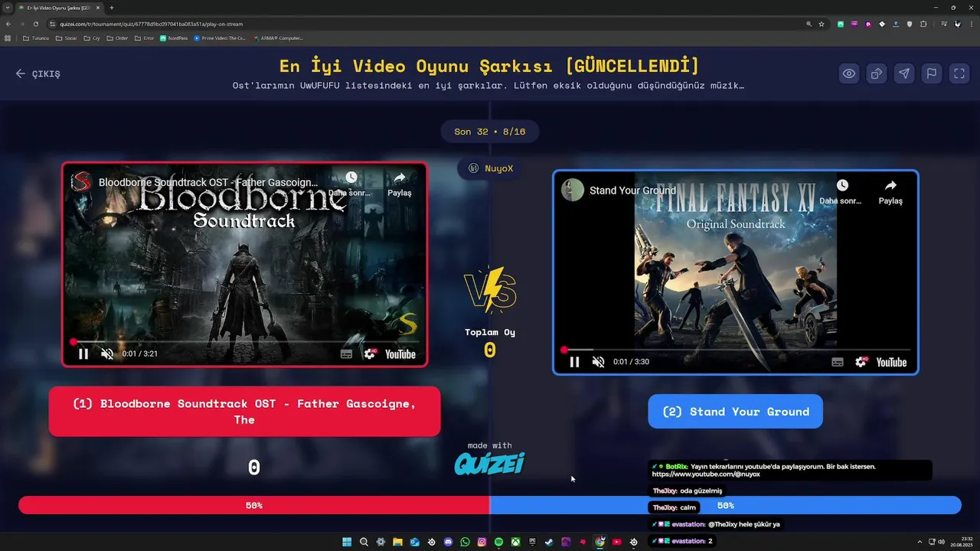
Task: Close the En İyi Video Oyunu Şarkısı tab
Action: click(98, 8)
